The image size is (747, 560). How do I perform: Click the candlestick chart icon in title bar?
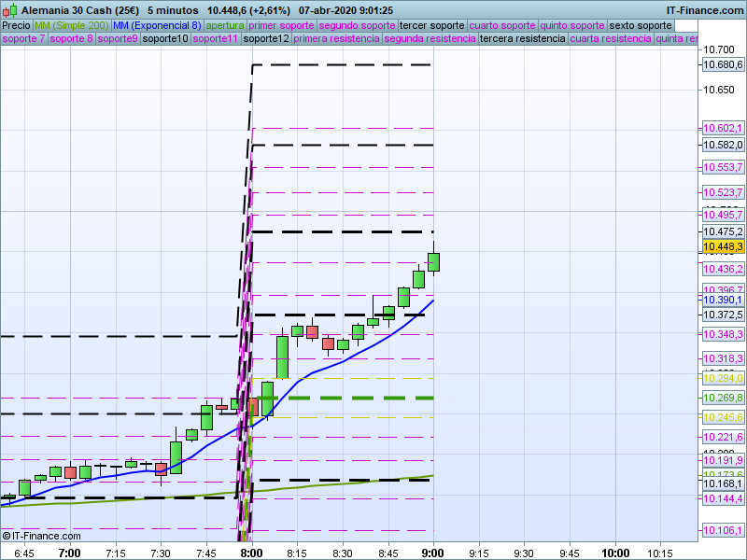(9, 10)
